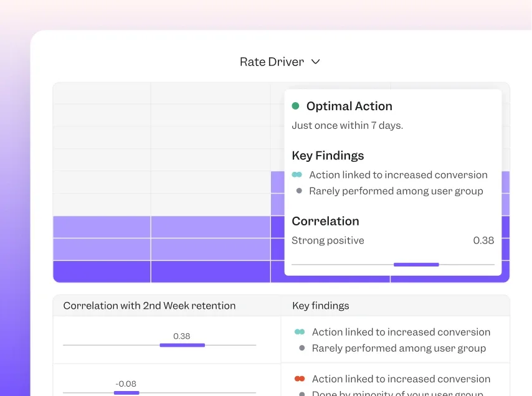Click the Strong positive correlation label
The width and height of the screenshot is (532, 396).
328,240
